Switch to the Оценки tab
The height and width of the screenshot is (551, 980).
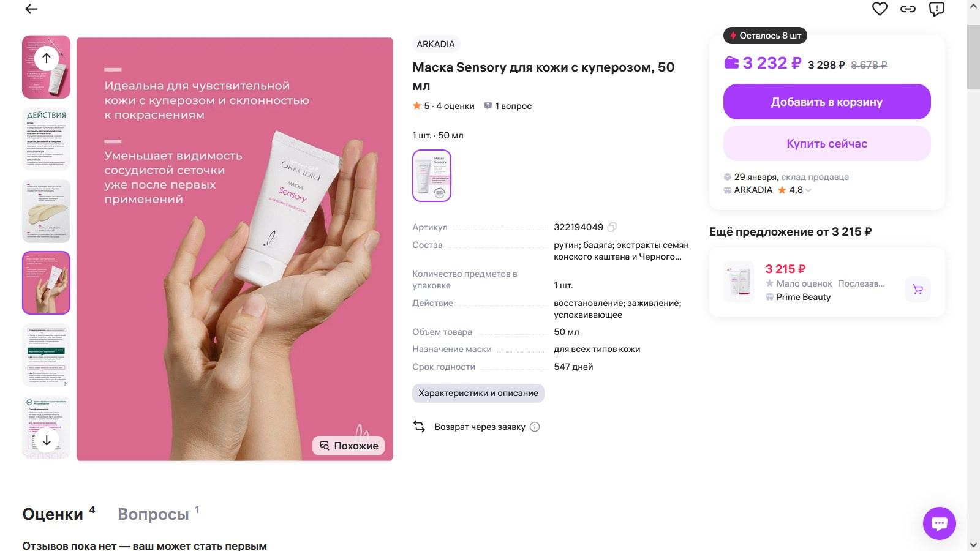[52, 514]
